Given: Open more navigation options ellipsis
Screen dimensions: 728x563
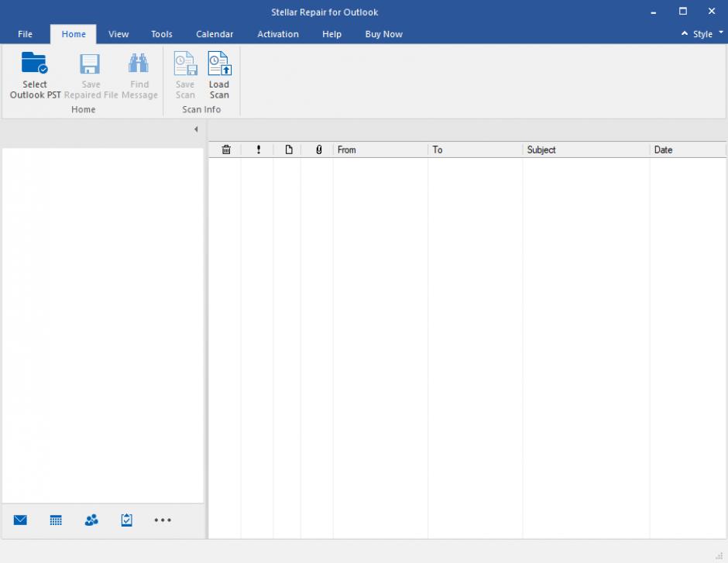Looking at the screenshot, I should (x=163, y=520).
